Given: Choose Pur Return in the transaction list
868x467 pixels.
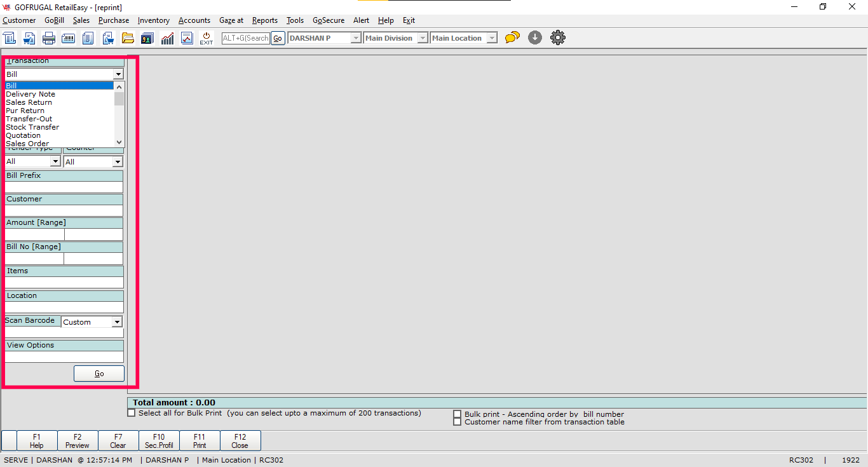Looking at the screenshot, I should (x=60, y=111).
